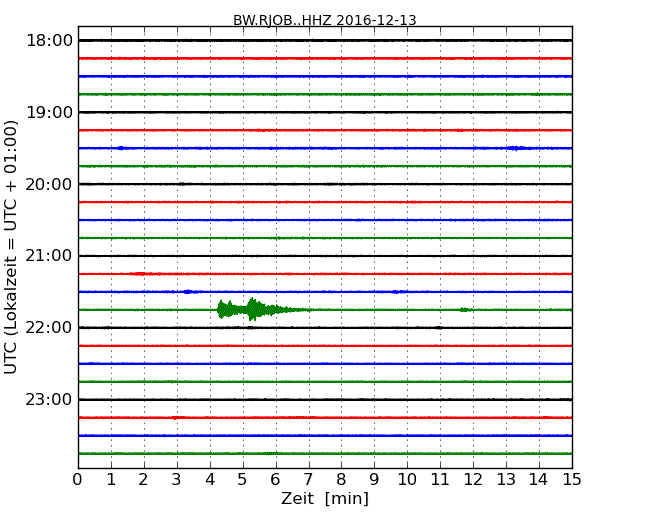Click x-axis tick label 15

pyautogui.click(x=572, y=480)
